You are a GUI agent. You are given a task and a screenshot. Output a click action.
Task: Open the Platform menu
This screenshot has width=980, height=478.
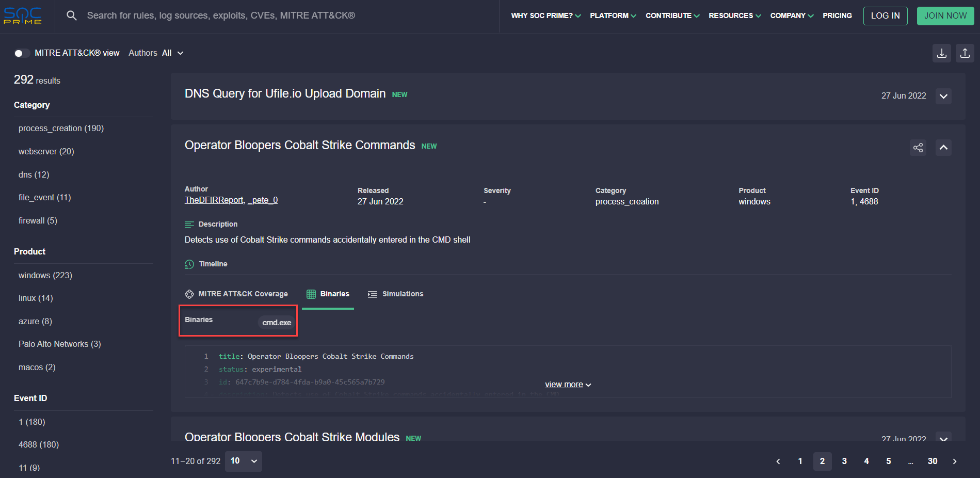click(613, 15)
